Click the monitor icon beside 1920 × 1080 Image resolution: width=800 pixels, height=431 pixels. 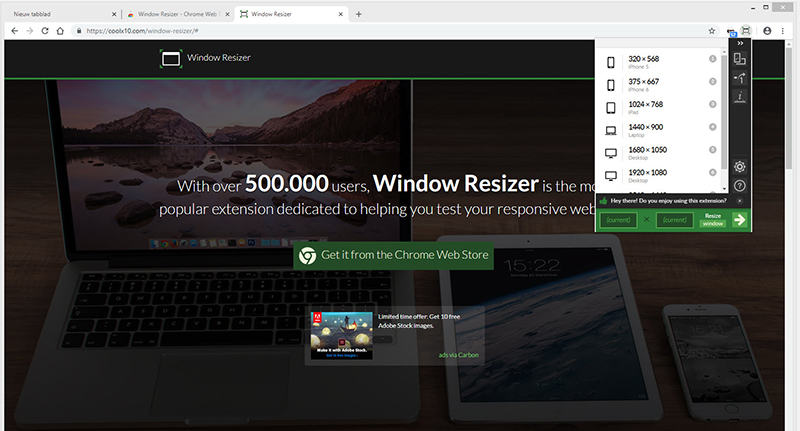[611, 176]
